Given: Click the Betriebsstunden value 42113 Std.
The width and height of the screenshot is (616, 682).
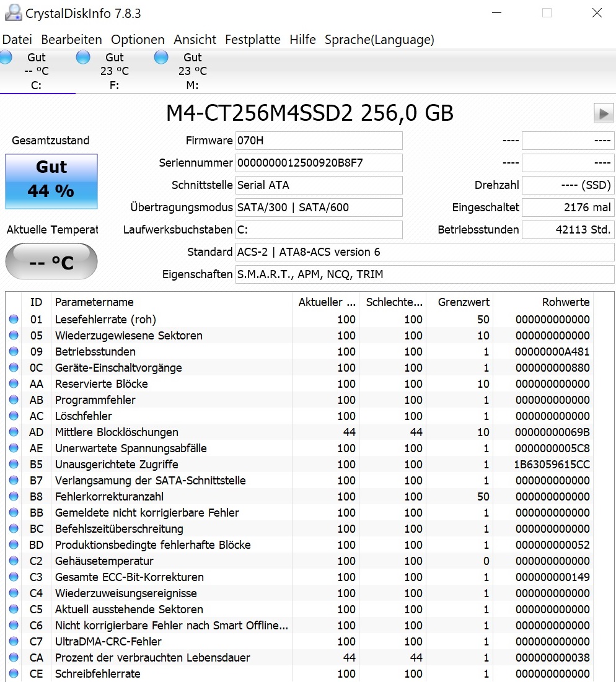Looking at the screenshot, I should point(568,230).
